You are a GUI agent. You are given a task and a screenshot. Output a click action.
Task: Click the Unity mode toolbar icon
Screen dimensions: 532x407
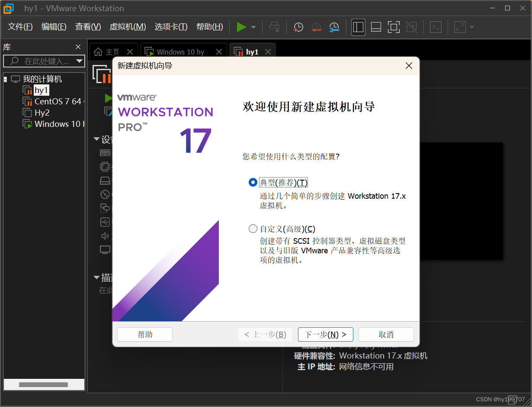tap(412, 27)
